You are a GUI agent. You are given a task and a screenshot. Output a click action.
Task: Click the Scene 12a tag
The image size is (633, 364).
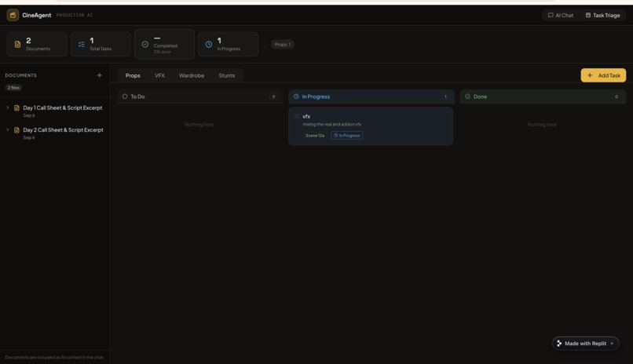coord(315,136)
